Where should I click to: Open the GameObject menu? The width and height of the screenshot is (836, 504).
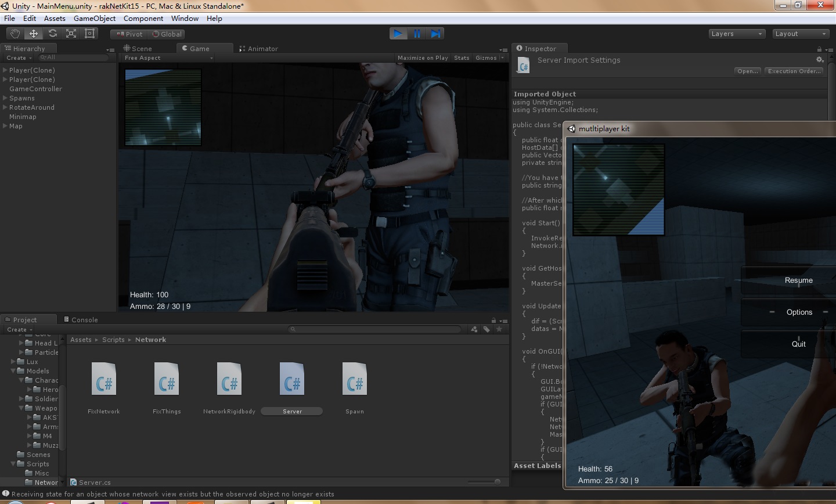95,18
